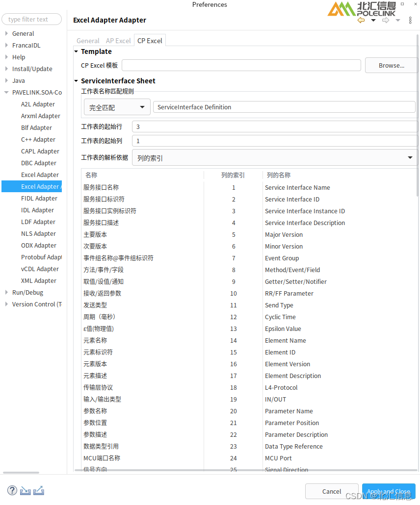Viewport: 420px width, 505px height.
Task: Select IDL Adapter in the tree
Action: click(x=37, y=210)
